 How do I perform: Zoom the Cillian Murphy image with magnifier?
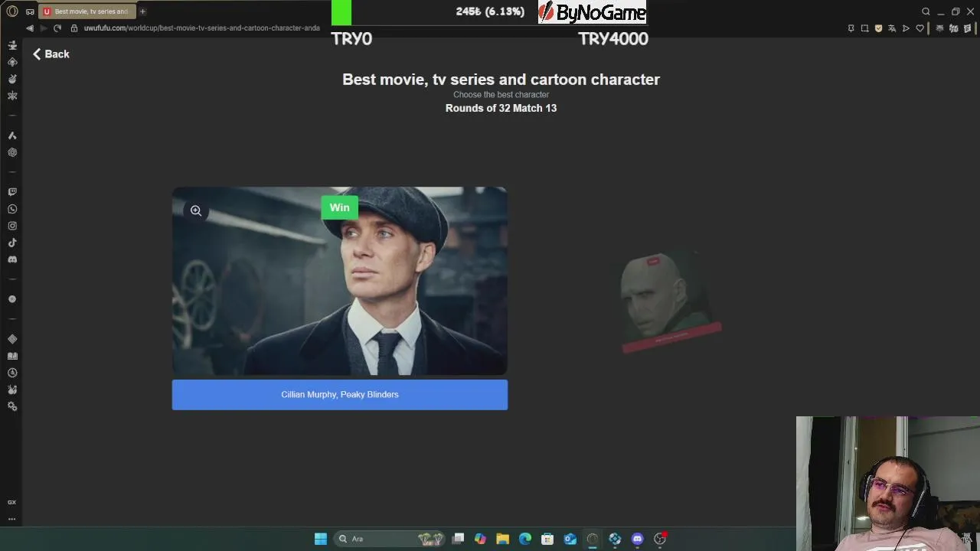coord(196,210)
